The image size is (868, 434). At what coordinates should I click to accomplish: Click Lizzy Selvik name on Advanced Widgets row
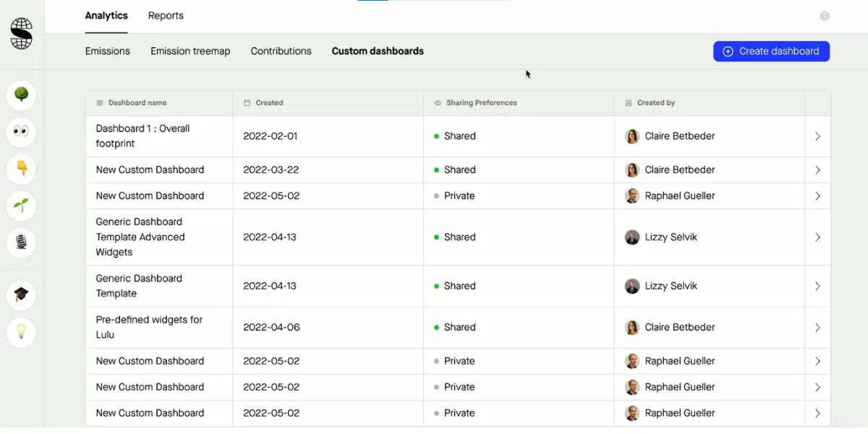[x=671, y=237]
